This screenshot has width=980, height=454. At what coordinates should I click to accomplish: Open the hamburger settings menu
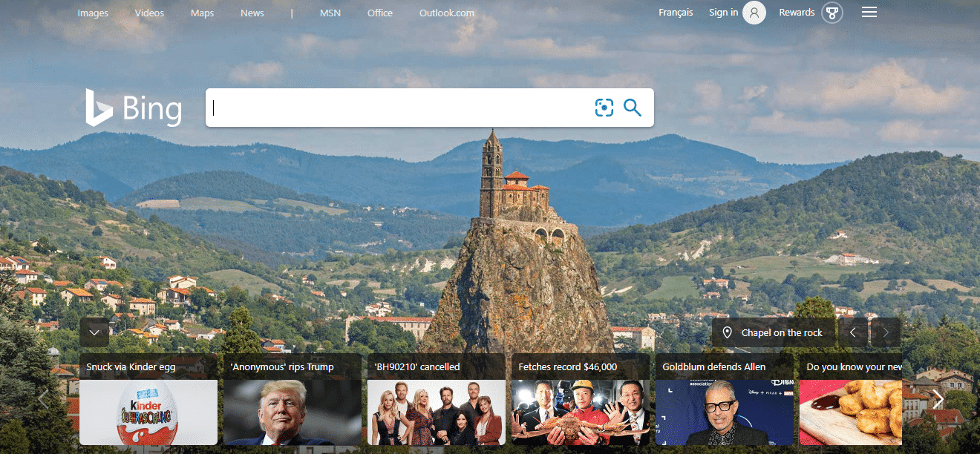pos(869,13)
